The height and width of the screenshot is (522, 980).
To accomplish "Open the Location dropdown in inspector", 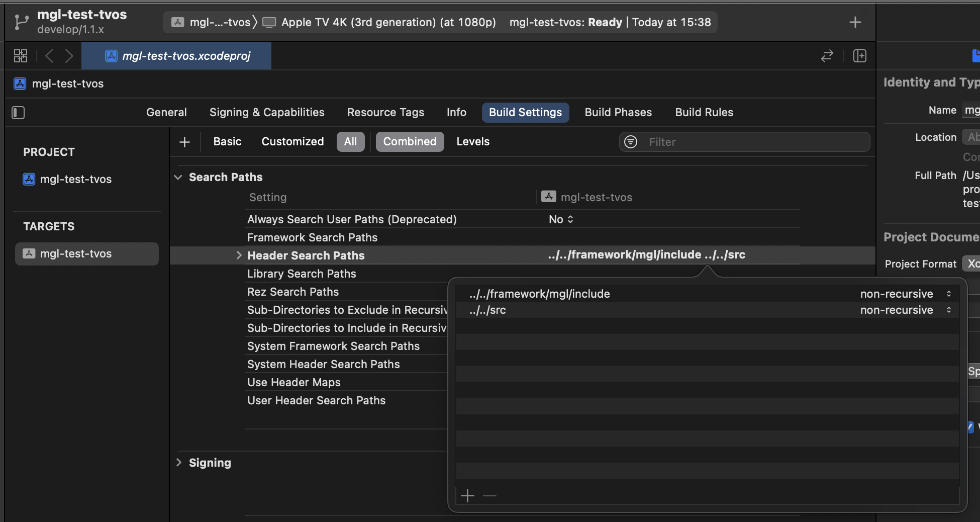I will (x=970, y=137).
